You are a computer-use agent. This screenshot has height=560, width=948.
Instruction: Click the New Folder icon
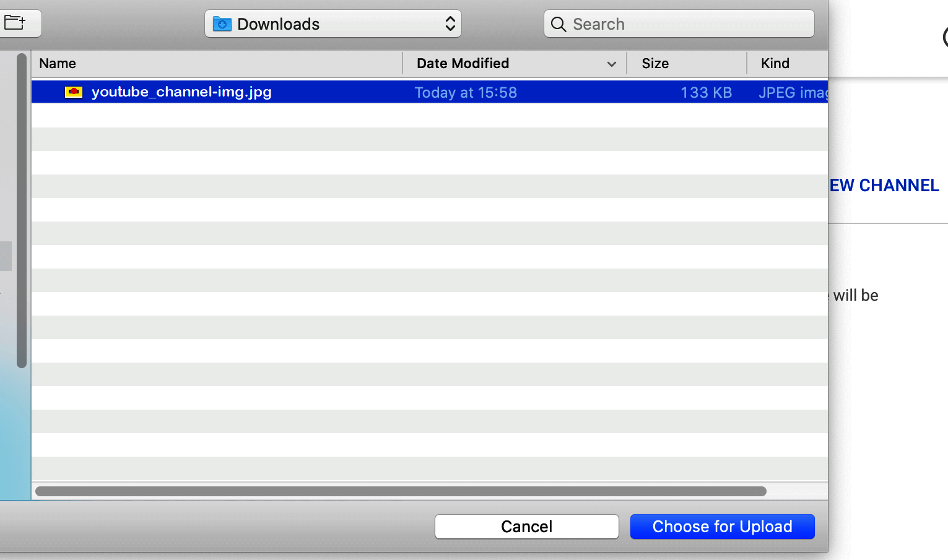[15, 24]
